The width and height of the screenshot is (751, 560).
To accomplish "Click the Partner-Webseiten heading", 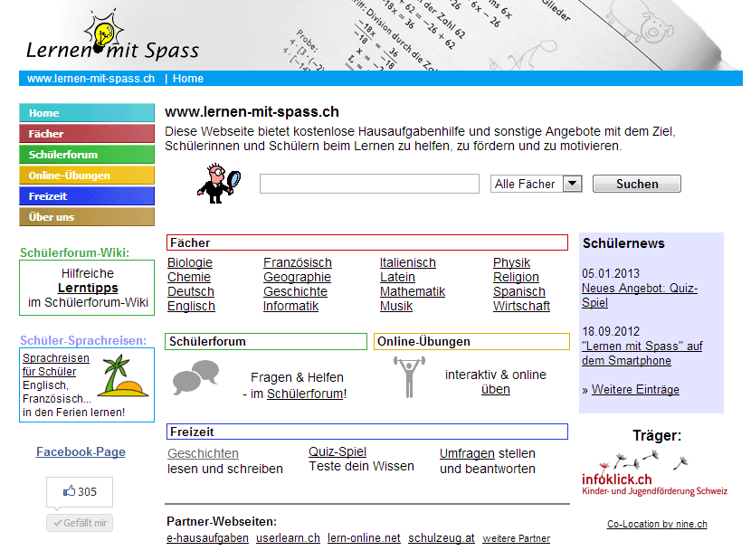I will 222,522.
